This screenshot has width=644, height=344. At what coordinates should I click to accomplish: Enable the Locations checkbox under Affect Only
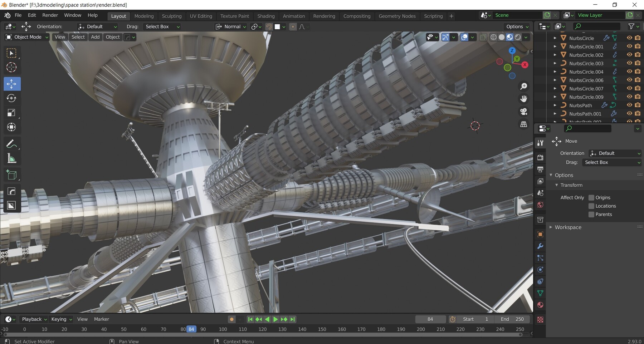(x=592, y=206)
